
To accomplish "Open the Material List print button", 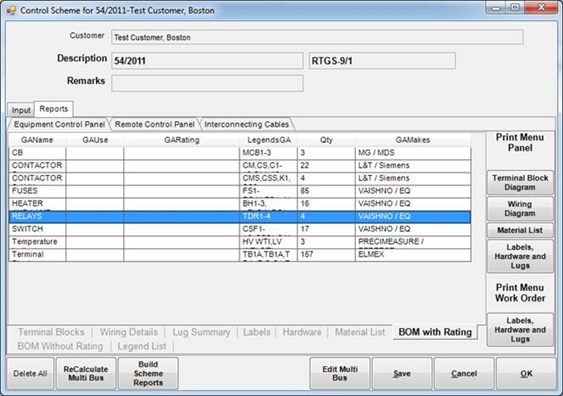I will [x=520, y=230].
